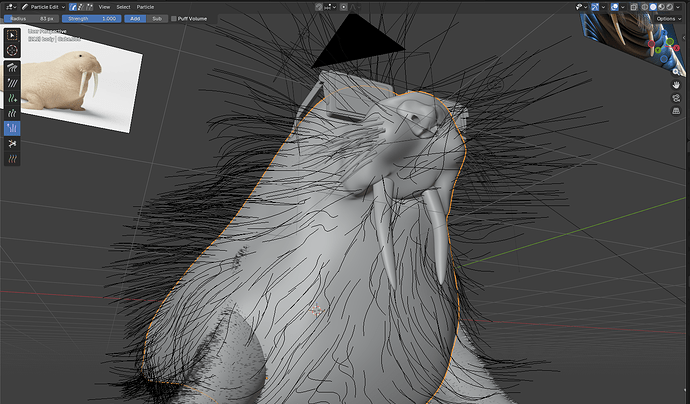Choose the Length hair tool
The width and height of the screenshot is (690, 404).
point(12,113)
